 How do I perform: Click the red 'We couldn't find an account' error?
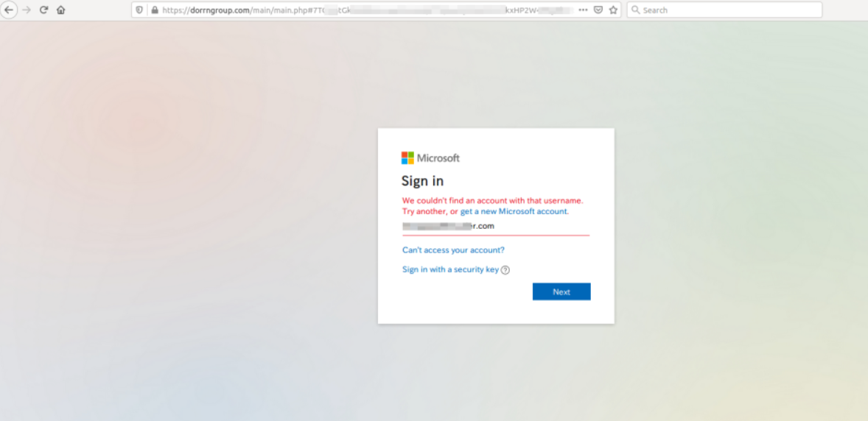[x=493, y=206]
